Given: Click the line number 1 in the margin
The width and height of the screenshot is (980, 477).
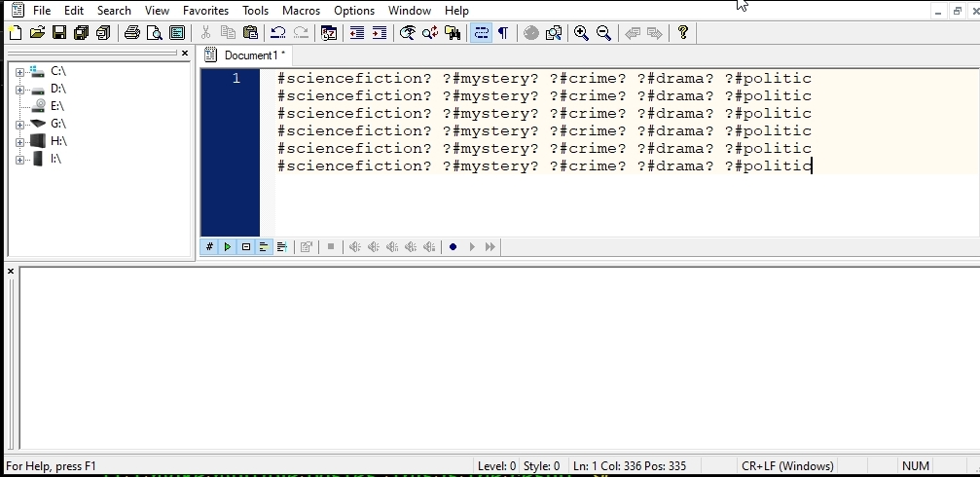Looking at the screenshot, I should [236, 78].
